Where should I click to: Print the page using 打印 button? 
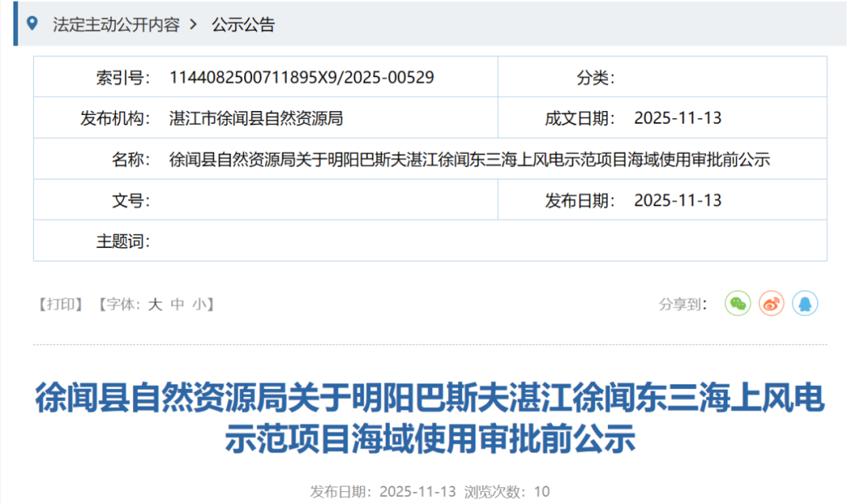60,304
